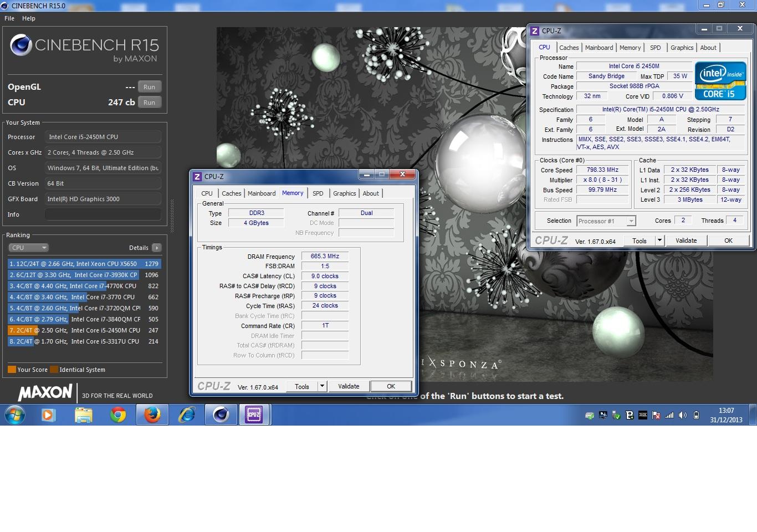This screenshot has height=532, width=757.
Task: Click the battery power tray icon
Action: [x=696, y=415]
